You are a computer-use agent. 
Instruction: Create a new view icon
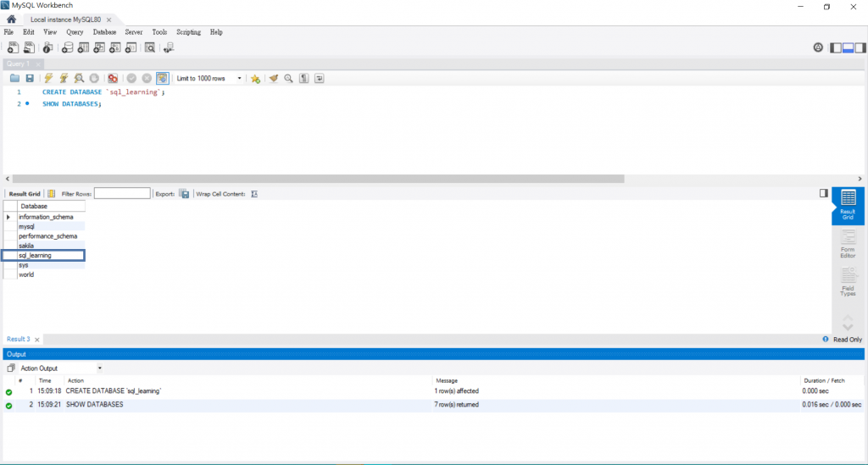[99, 48]
